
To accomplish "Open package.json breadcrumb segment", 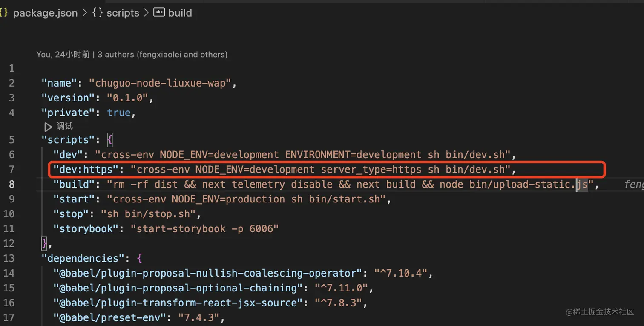I will coord(45,13).
